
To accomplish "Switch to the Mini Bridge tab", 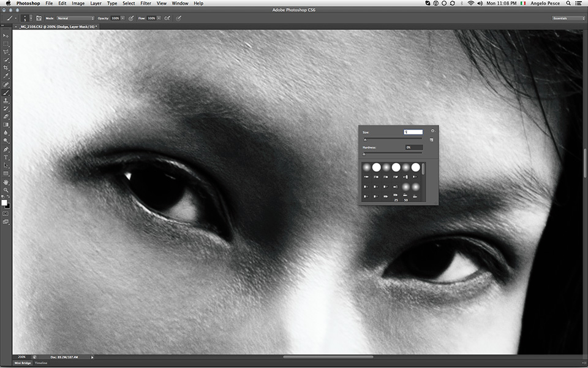I will click(23, 363).
